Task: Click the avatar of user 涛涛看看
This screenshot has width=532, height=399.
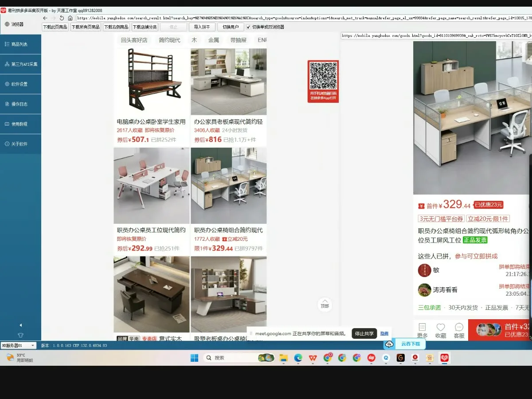Action: pos(425,290)
